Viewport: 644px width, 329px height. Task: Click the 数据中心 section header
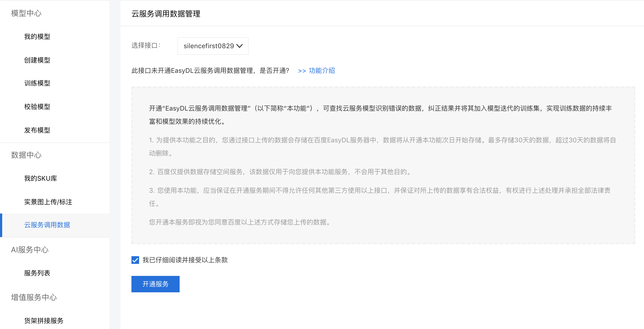tap(26, 155)
